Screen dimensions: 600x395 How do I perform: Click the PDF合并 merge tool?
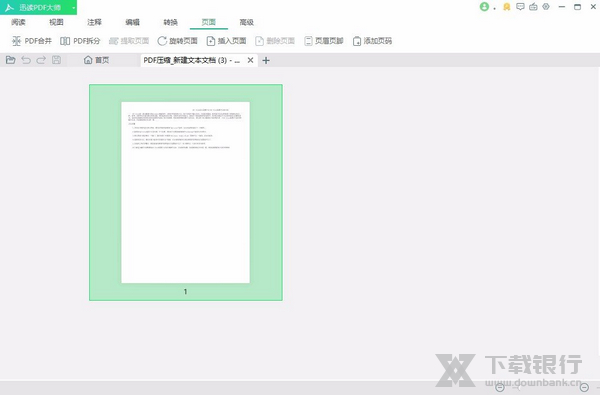32,41
